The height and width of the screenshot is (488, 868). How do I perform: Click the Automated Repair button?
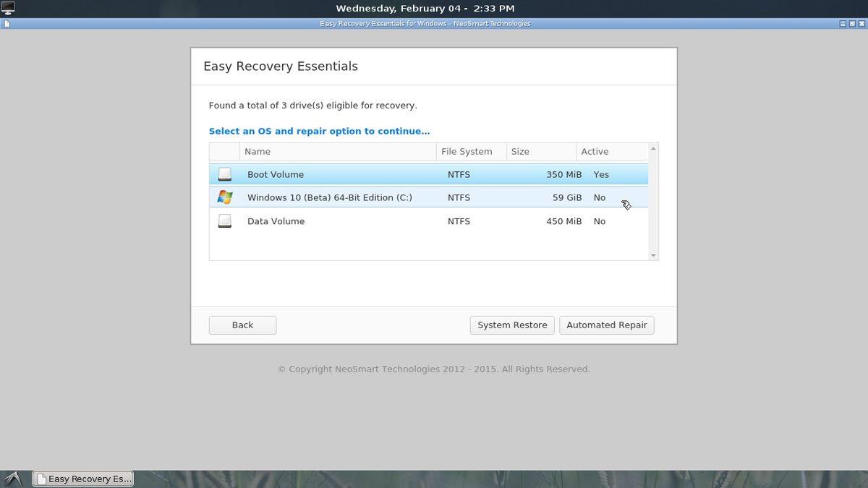[x=606, y=325]
